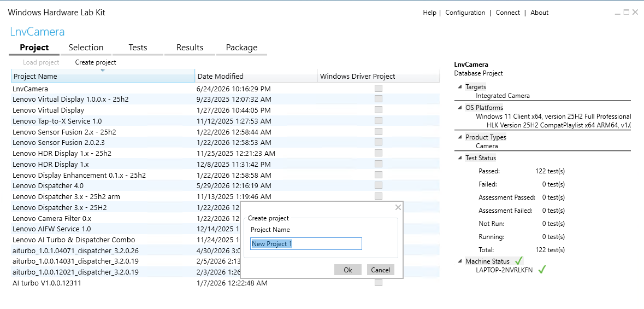Select Lenovo Dispatcher 4.0 project row
644x309 pixels.
225,185
